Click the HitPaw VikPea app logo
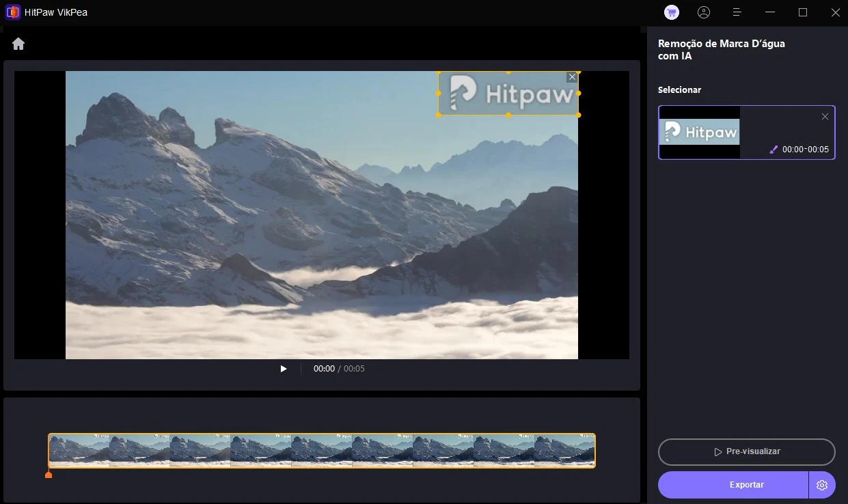Viewport: 848px width, 504px height. pyautogui.click(x=12, y=12)
